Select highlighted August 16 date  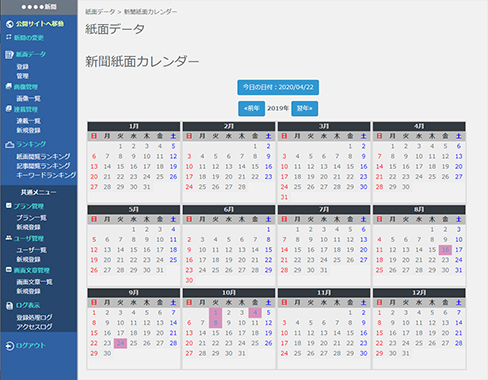pos(445,250)
